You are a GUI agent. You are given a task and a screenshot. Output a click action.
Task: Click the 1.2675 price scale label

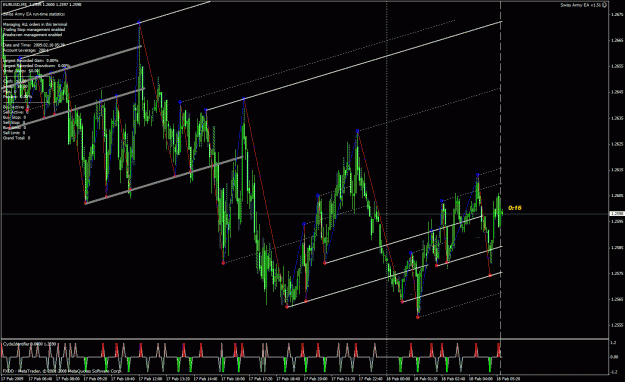click(617, 14)
